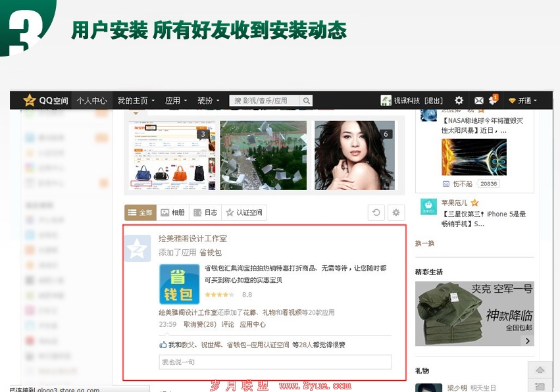
Task: Click the 我也说一句 comment box
Action: tap(275, 362)
